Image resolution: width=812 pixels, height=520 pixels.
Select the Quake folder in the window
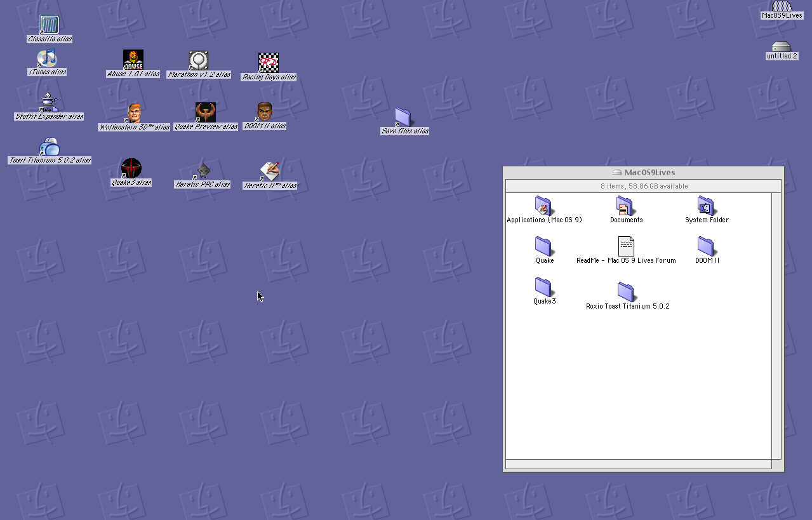543,246
